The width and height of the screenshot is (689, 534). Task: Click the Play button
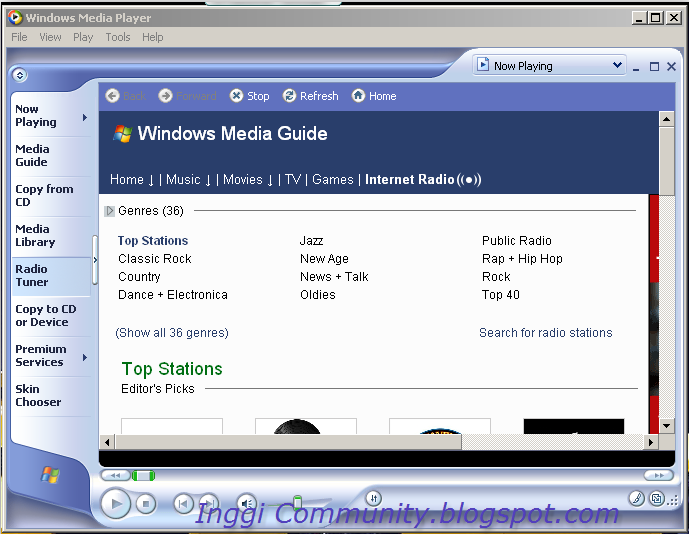116,503
